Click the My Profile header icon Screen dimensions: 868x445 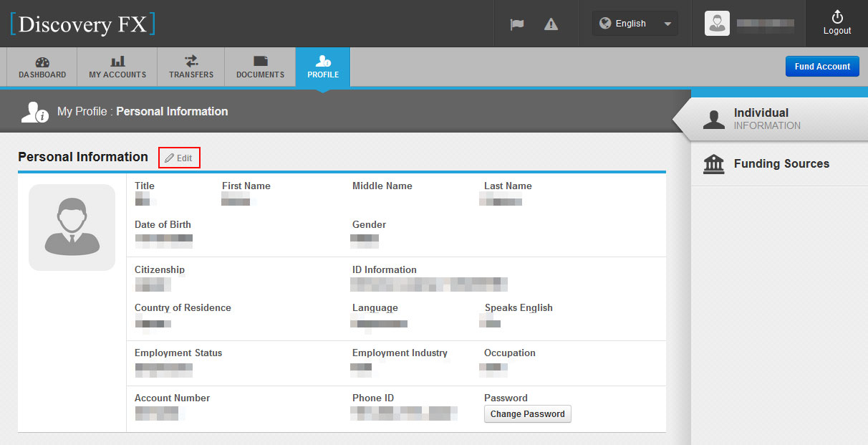pos(34,112)
